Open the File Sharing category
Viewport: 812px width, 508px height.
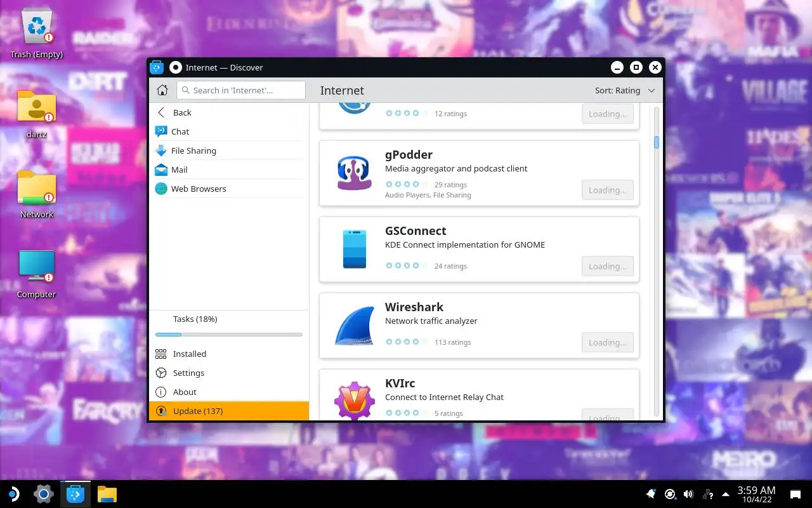[x=230, y=150]
